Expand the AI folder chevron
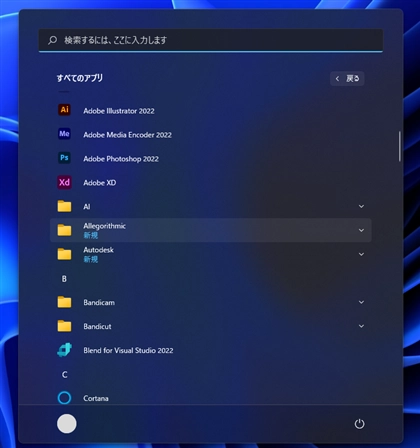This screenshot has height=448, width=420. pos(361,206)
